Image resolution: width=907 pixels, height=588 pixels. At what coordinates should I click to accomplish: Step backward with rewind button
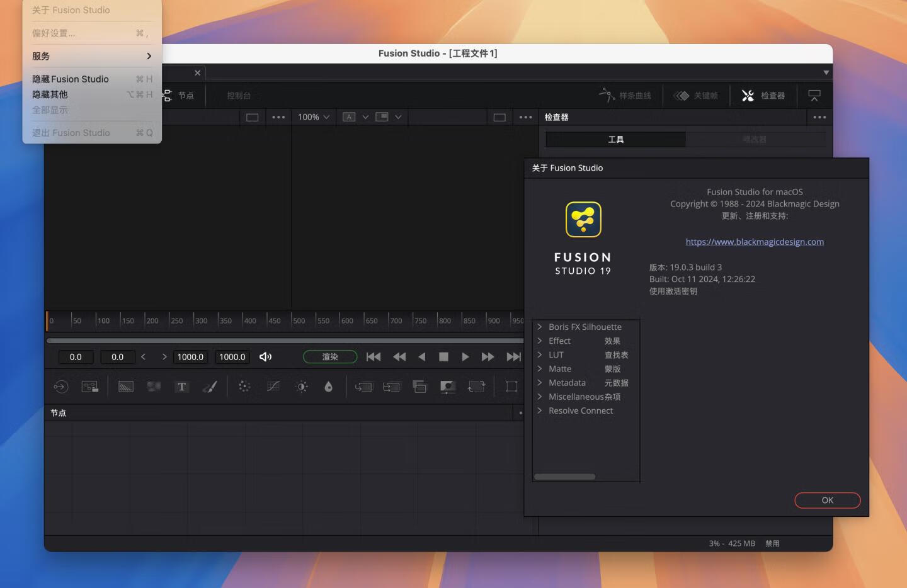click(399, 357)
